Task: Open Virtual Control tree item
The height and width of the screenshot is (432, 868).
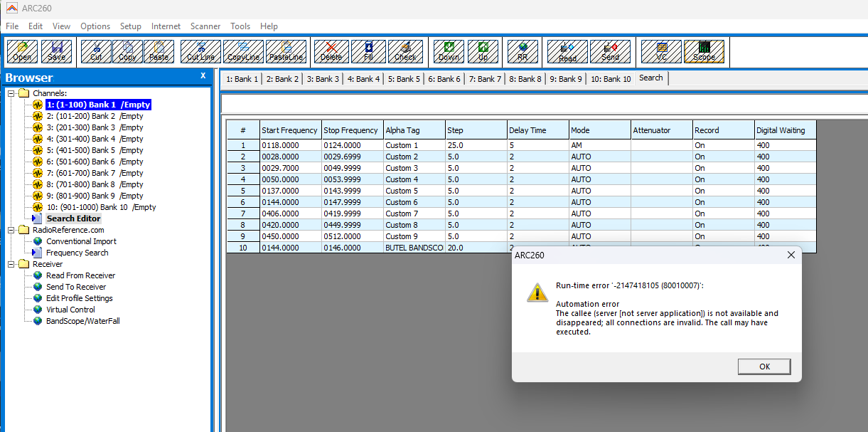Action: click(x=70, y=310)
